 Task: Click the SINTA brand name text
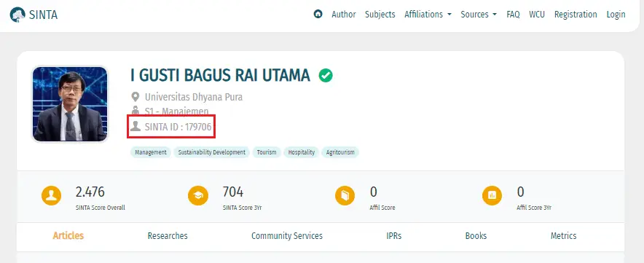(43, 15)
